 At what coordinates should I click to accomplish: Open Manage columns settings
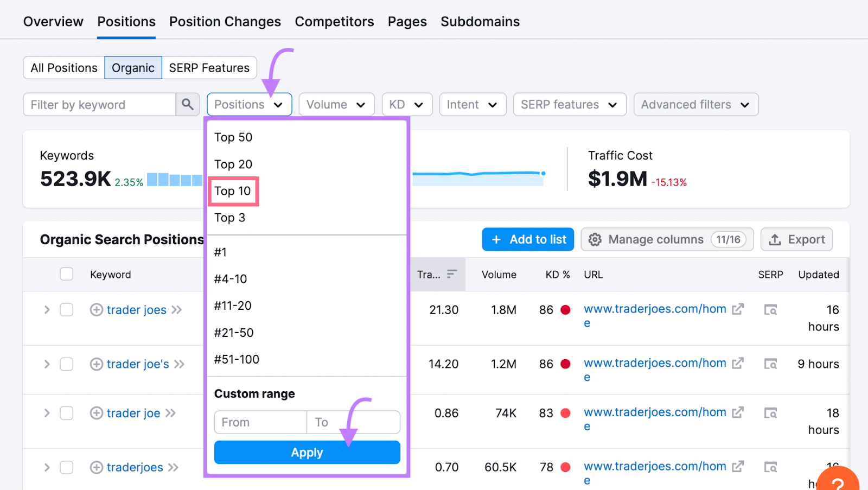point(667,239)
